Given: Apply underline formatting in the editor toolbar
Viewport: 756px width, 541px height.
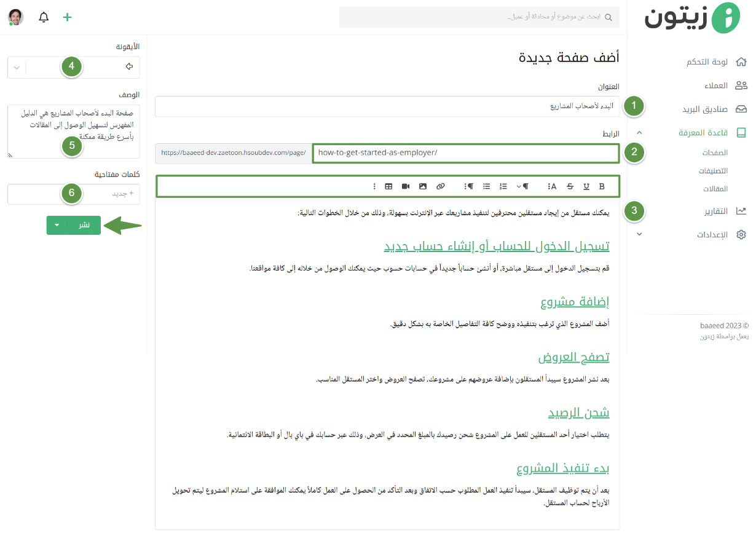Looking at the screenshot, I should coord(585,186).
